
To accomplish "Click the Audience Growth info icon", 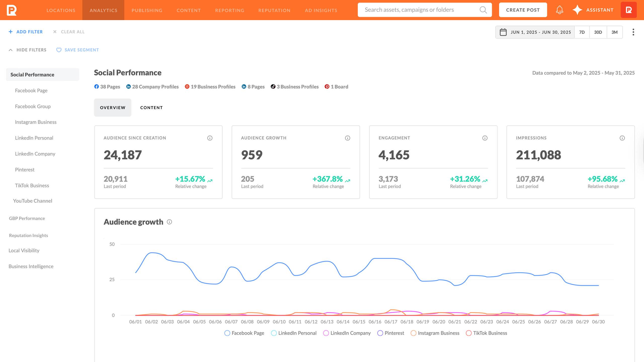I will click(x=347, y=138).
